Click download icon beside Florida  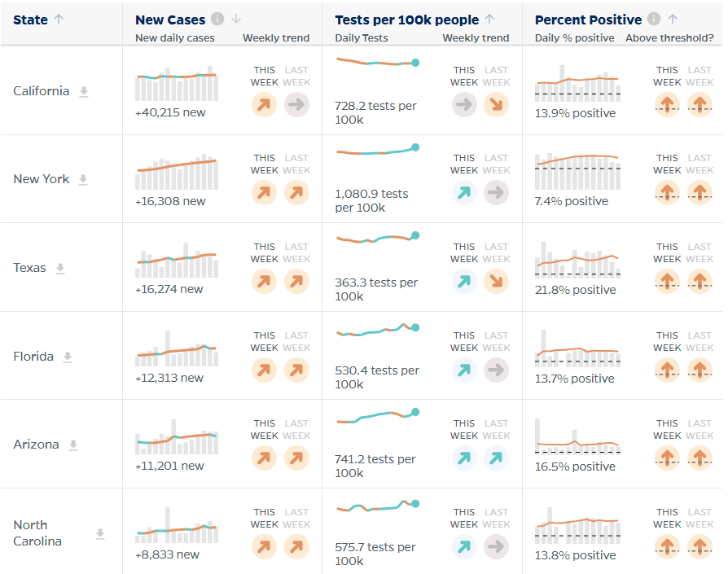pyautogui.click(x=68, y=357)
